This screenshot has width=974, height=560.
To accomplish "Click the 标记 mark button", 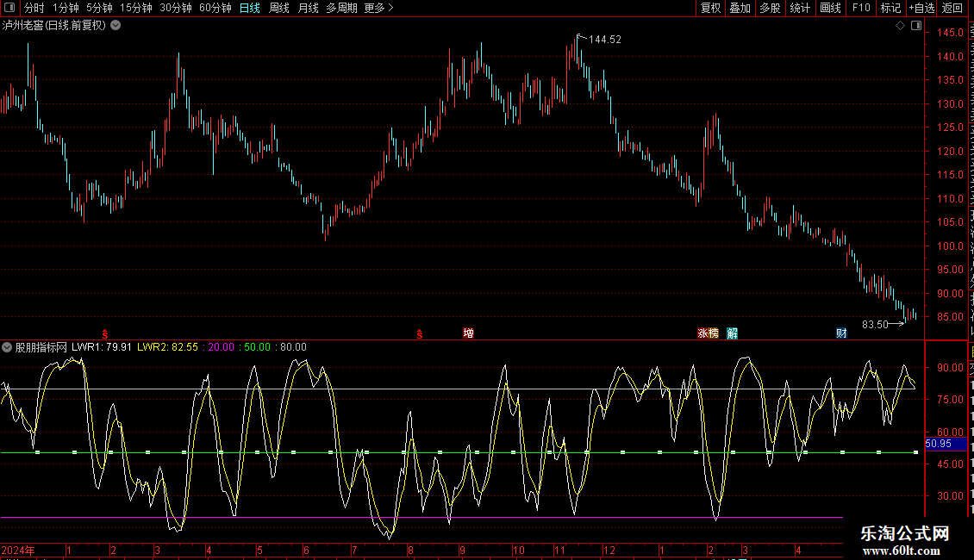I will 890,8.
